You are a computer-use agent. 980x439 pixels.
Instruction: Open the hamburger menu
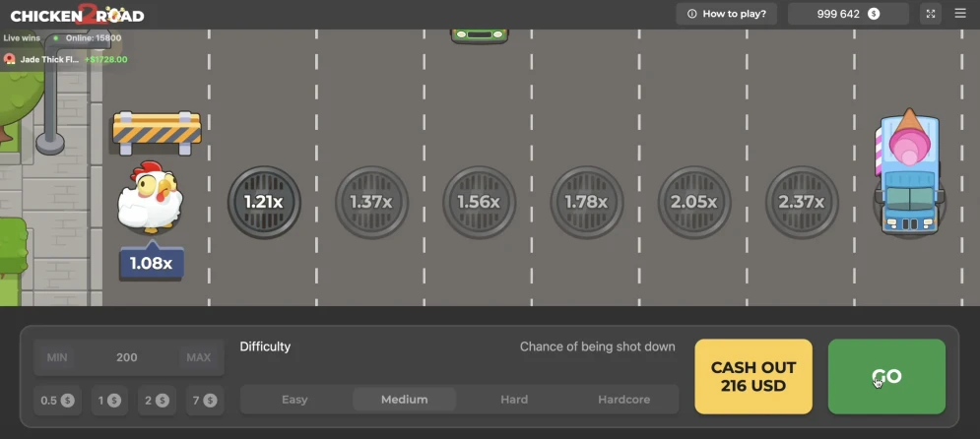[x=960, y=14]
